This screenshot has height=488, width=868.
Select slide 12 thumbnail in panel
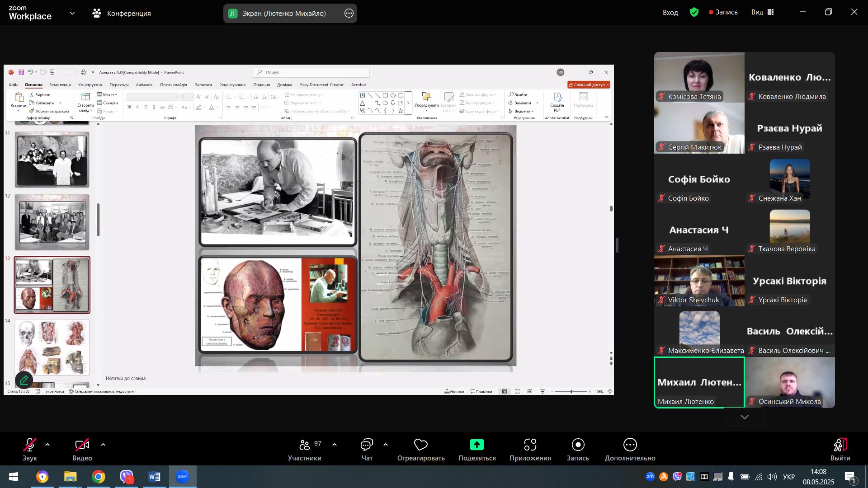coord(52,222)
